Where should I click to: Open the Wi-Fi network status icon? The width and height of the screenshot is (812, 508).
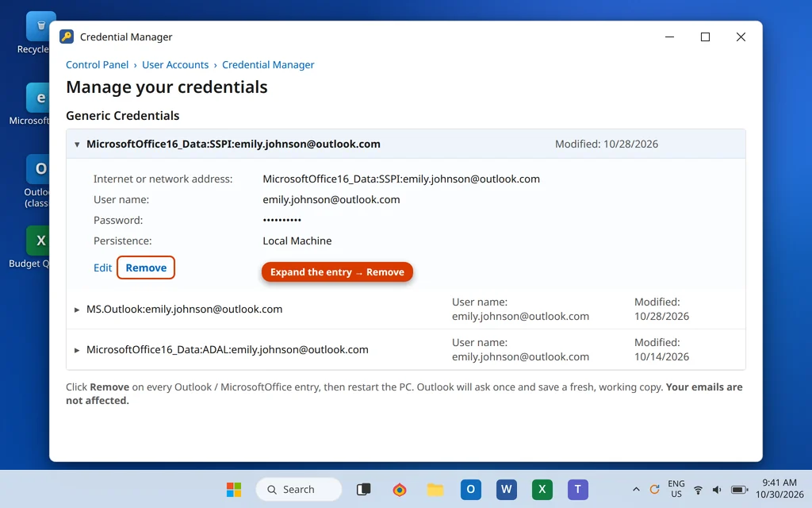698,490
